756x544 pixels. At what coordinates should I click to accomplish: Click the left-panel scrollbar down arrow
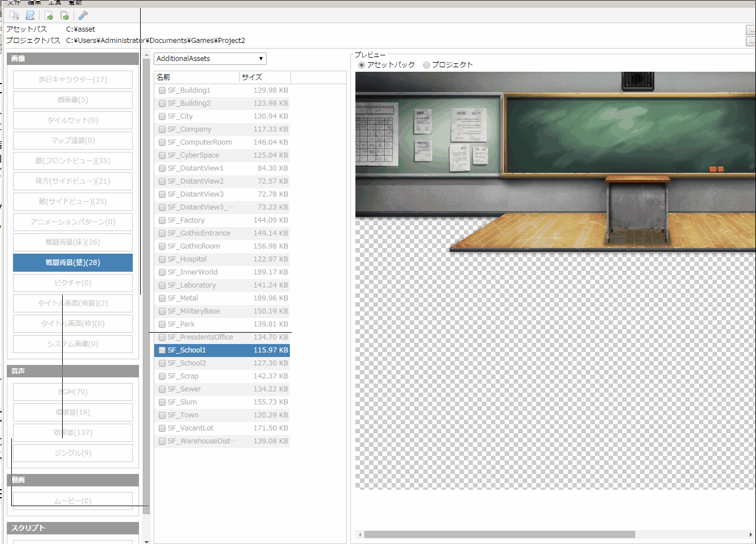pyautogui.click(x=146, y=541)
